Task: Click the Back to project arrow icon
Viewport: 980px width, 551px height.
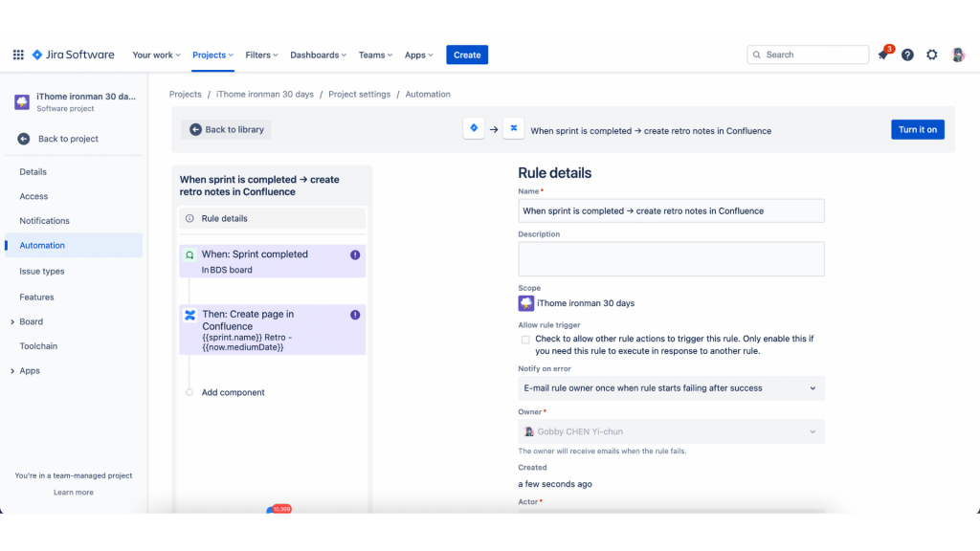Action: tap(24, 139)
